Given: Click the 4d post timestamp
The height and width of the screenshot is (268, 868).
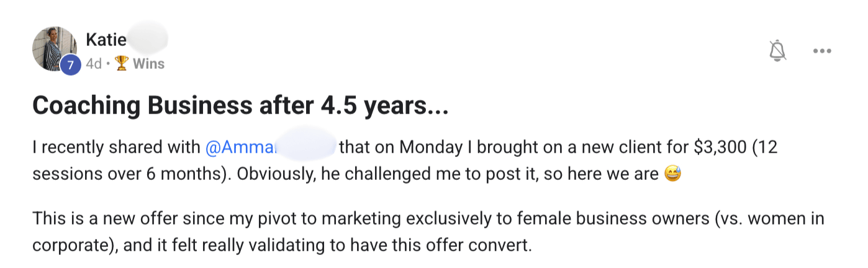Looking at the screenshot, I should pos(93,64).
